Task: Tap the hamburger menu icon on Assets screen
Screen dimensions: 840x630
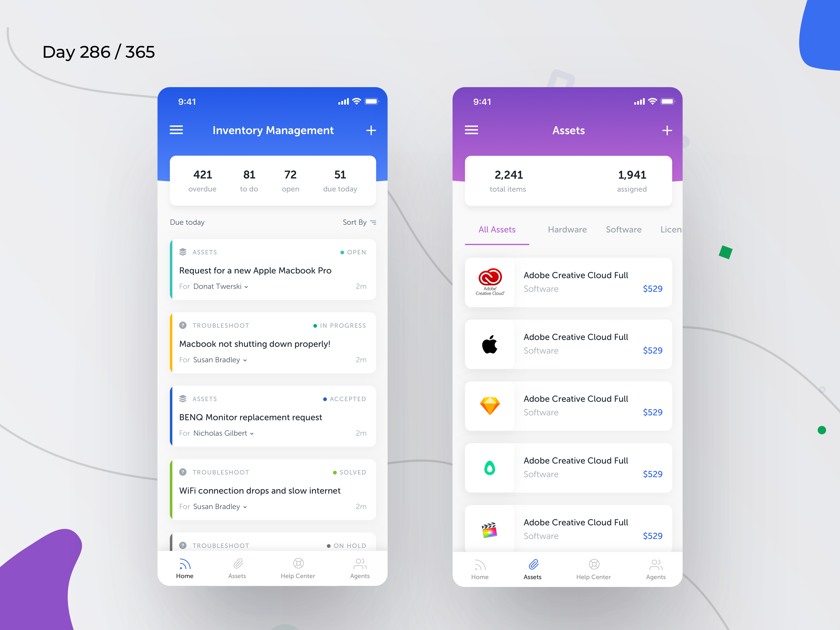Action: (x=472, y=131)
